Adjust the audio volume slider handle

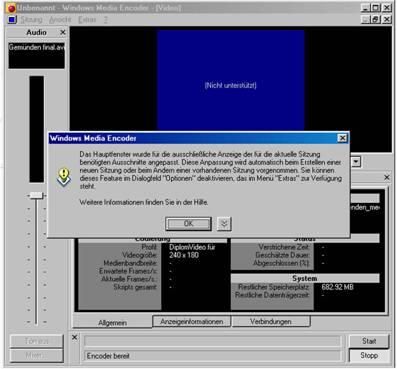coord(36,195)
